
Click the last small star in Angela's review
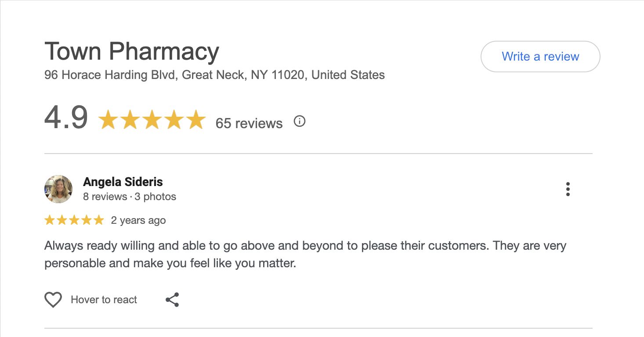pos(99,220)
